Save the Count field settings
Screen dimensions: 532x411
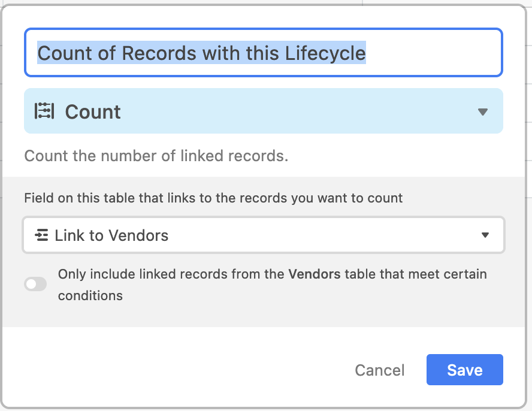[x=464, y=370]
